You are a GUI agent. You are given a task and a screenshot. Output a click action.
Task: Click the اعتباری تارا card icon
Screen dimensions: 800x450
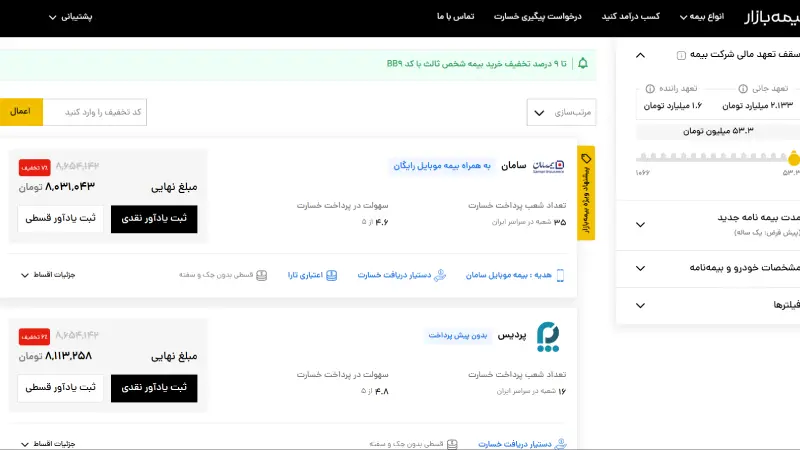tap(332, 276)
